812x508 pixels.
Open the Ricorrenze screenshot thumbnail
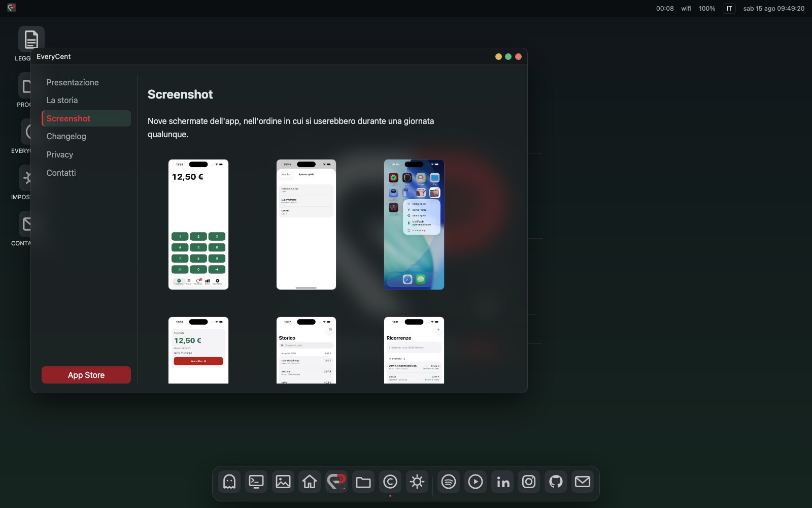tap(414, 350)
